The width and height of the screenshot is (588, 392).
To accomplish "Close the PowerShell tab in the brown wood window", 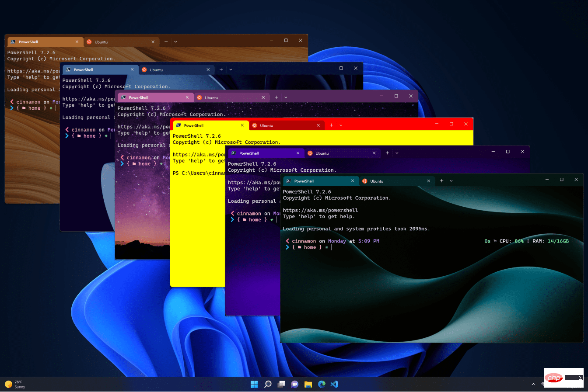I will [77, 42].
